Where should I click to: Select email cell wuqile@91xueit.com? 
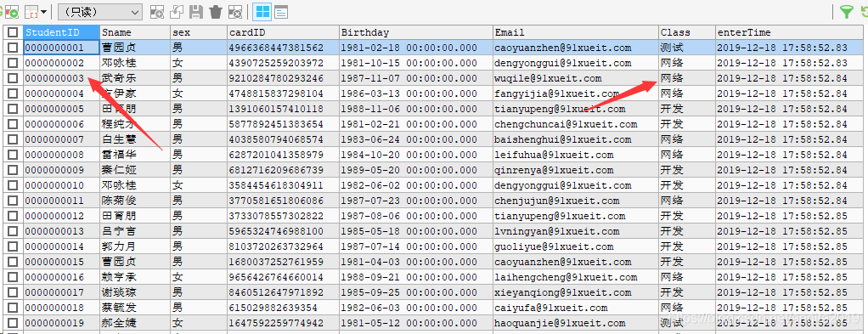click(576, 78)
